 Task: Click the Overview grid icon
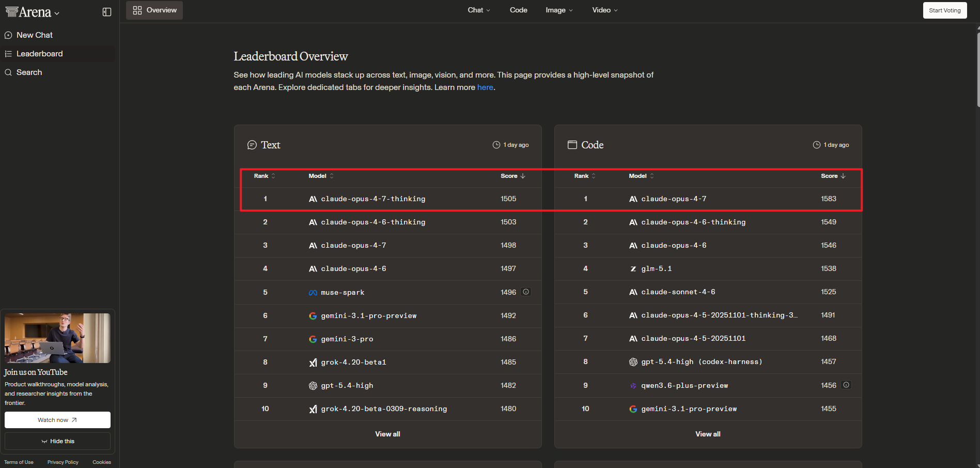(x=137, y=10)
